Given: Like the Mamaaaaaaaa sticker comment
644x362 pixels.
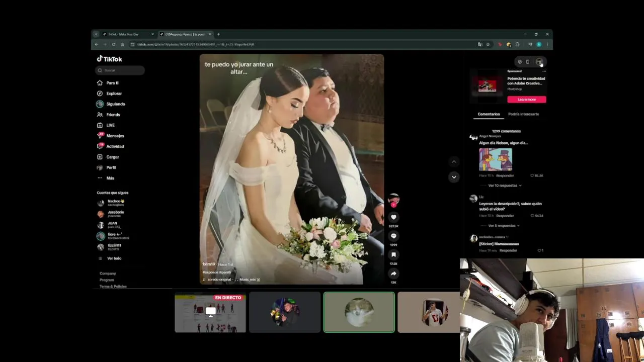Looking at the screenshot, I should [540, 250].
